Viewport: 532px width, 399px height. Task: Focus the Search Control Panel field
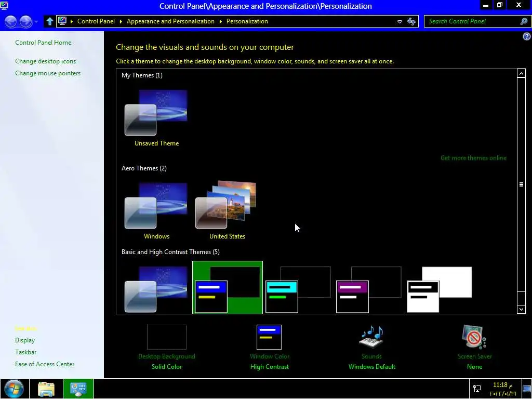(472, 21)
